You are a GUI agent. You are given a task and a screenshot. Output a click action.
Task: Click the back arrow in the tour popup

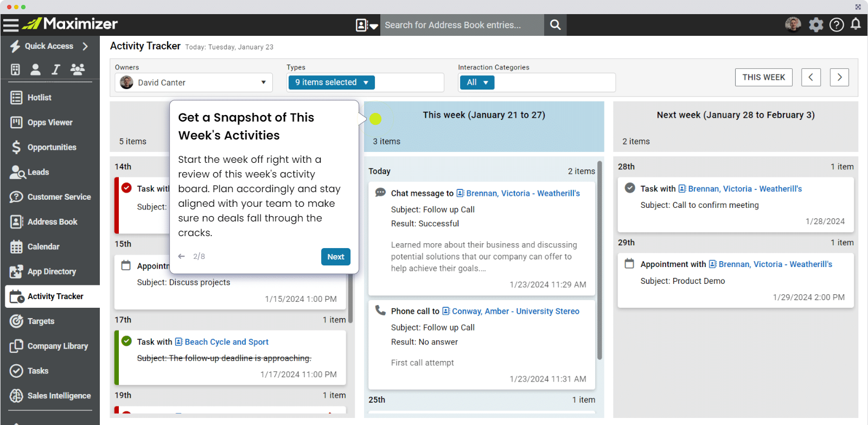182,256
